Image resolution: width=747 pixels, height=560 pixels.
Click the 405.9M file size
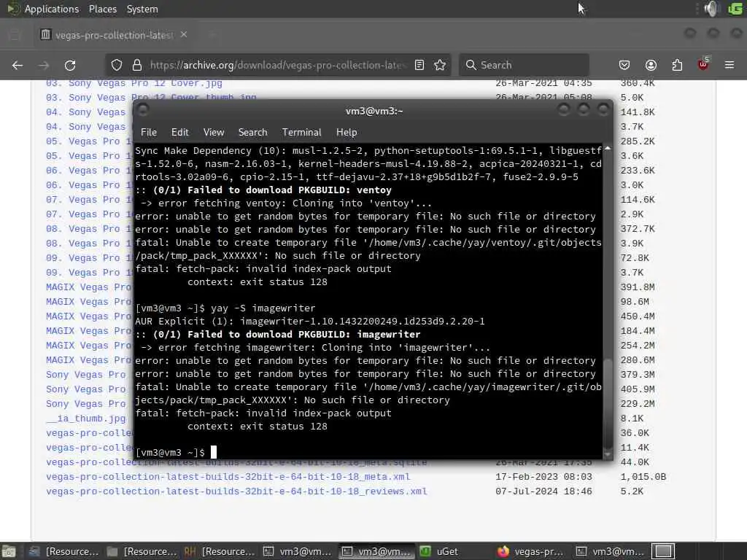[x=638, y=389]
